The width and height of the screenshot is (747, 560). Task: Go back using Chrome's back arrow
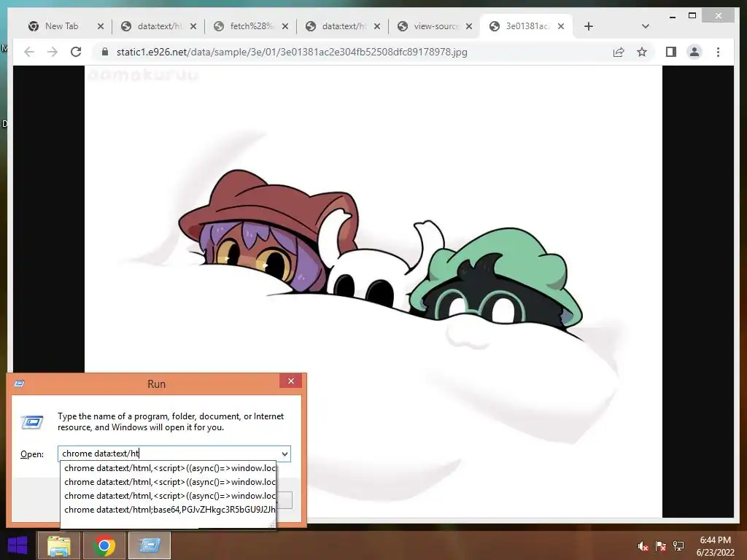coord(29,52)
